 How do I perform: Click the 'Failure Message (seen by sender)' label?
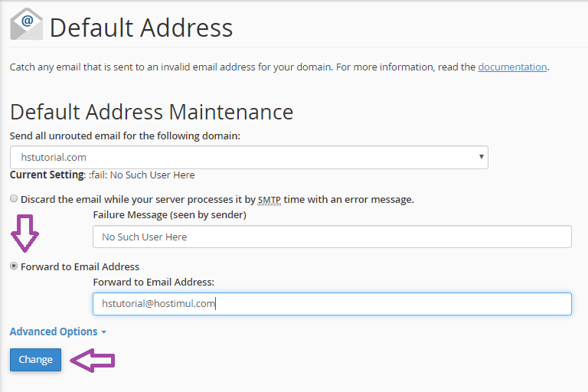point(169,215)
